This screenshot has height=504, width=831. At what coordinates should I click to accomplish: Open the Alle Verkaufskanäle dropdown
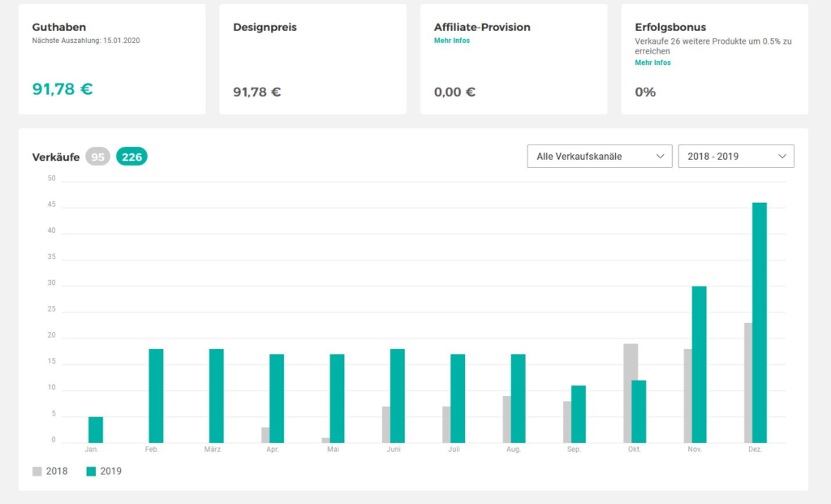pyautogui.click(x=599, y=157)
